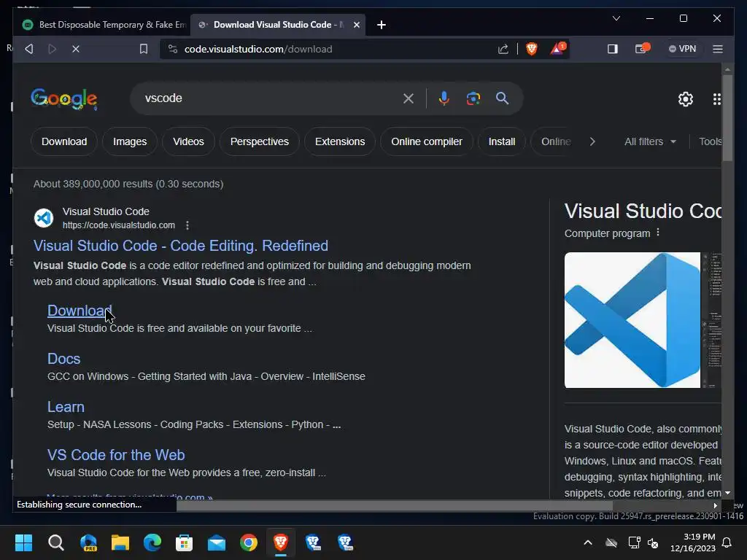Show more filter chips arrow

pyautogui.click(x=592, y=141)
